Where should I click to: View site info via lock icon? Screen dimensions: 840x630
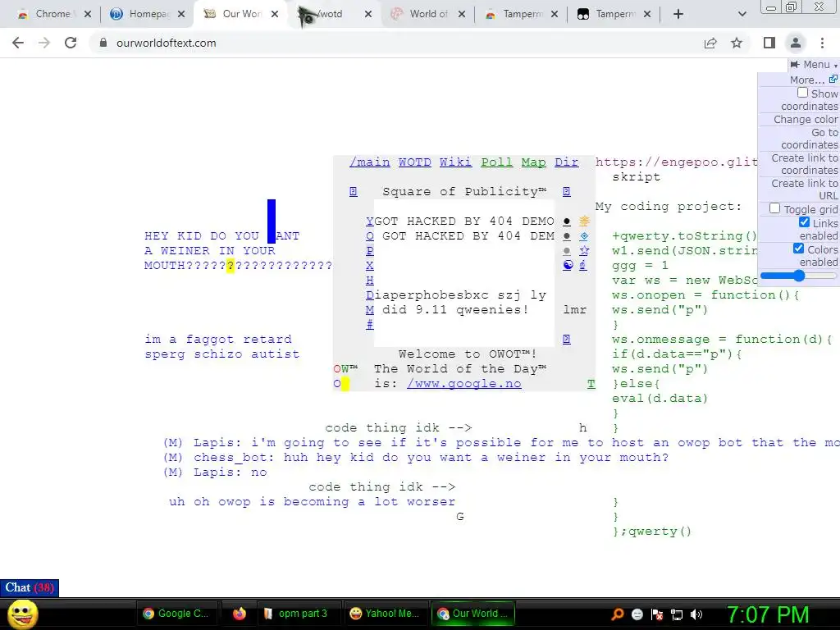point(103,43)
